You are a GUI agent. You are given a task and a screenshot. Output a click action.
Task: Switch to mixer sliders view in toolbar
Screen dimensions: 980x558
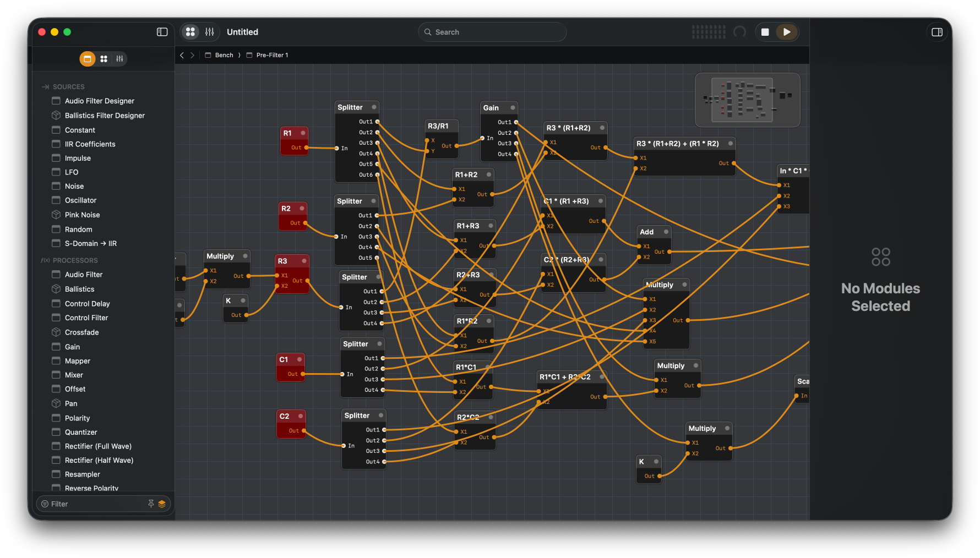(x=210, y=32)
